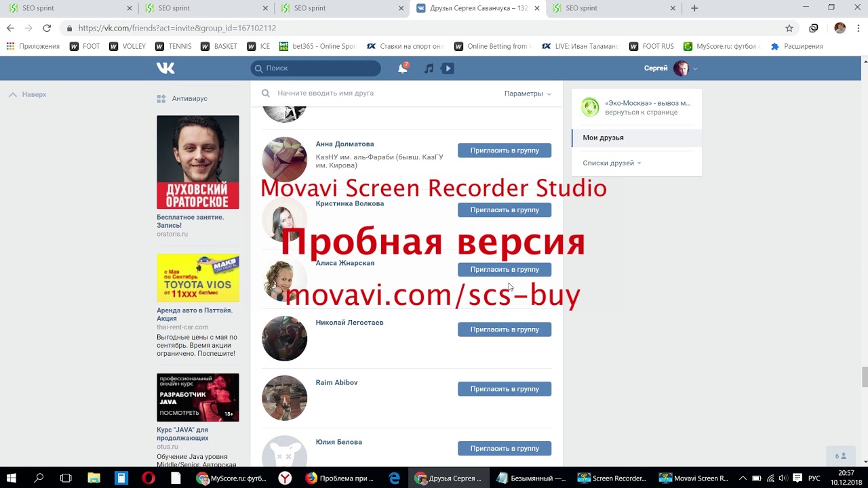Open the music note icon

point(429,68)
